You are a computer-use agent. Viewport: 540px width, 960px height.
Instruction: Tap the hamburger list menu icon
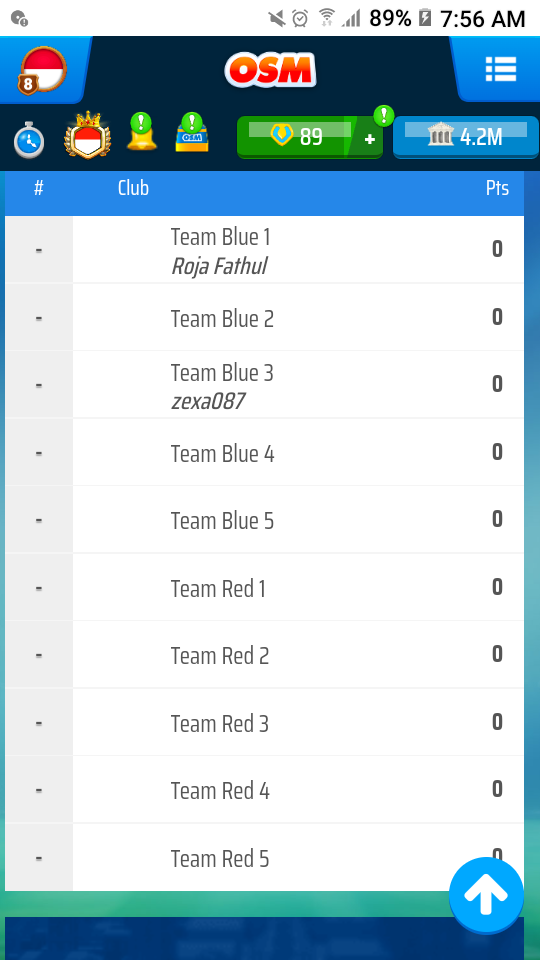pos(500,69)
